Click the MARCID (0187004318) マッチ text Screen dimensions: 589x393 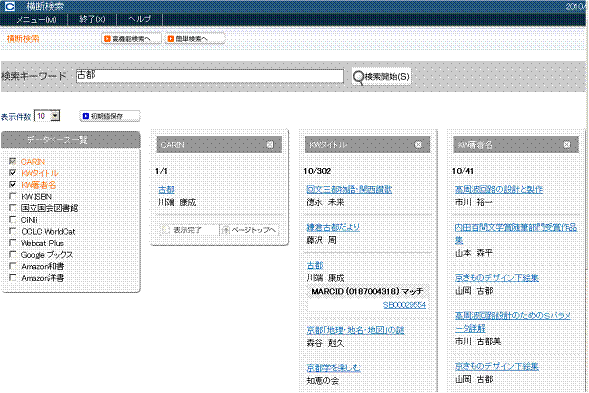(x=367, y=292)
